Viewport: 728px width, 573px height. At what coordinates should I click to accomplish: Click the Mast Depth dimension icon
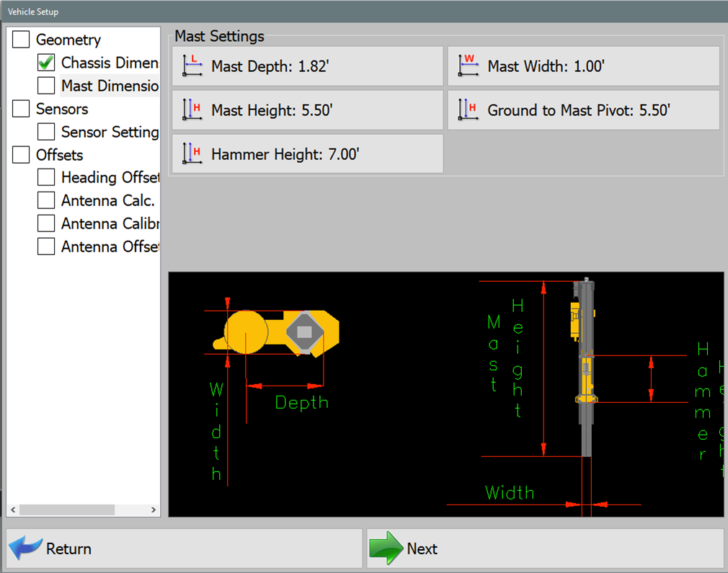pyautogui.click(x=192, y=66)
